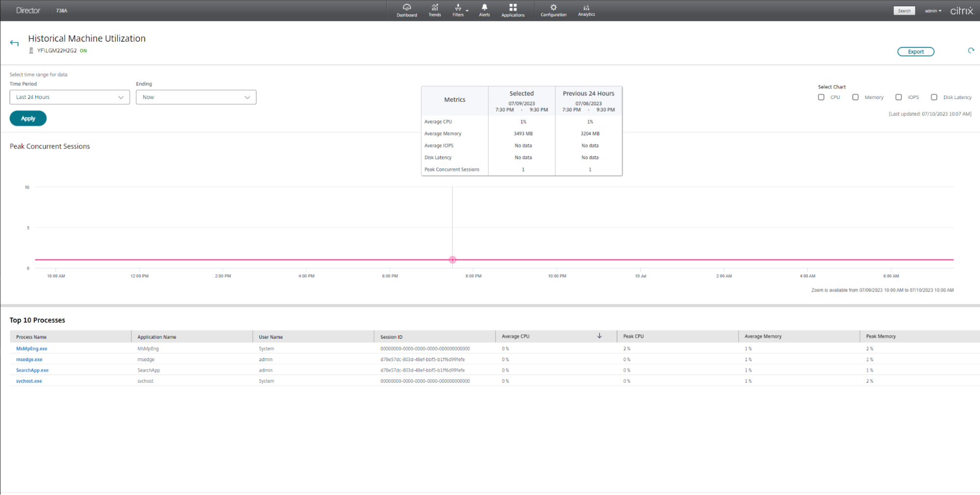Open the admin user dropdown menu

pos(933,11)
